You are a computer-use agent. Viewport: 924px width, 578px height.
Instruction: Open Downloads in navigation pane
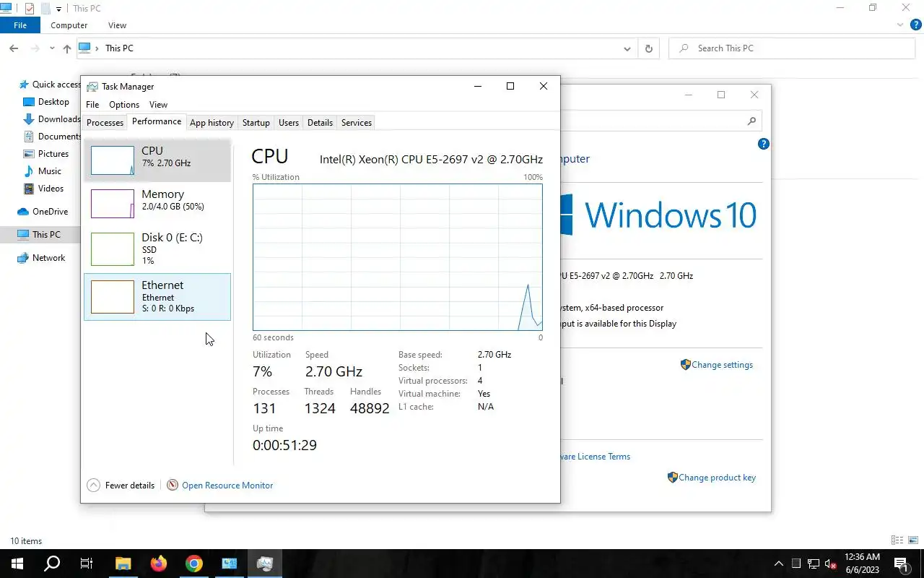(52, 119)
